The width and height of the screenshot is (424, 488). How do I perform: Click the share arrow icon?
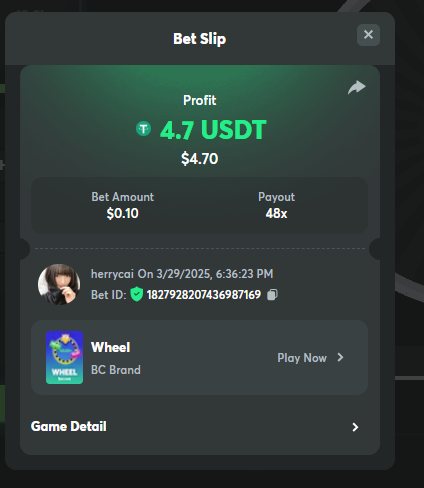pyautogui.click(x=357, y=87)
